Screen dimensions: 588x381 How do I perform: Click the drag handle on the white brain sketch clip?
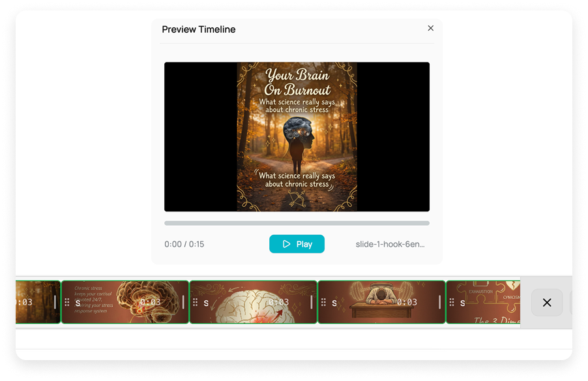click(x=194, y=302)
